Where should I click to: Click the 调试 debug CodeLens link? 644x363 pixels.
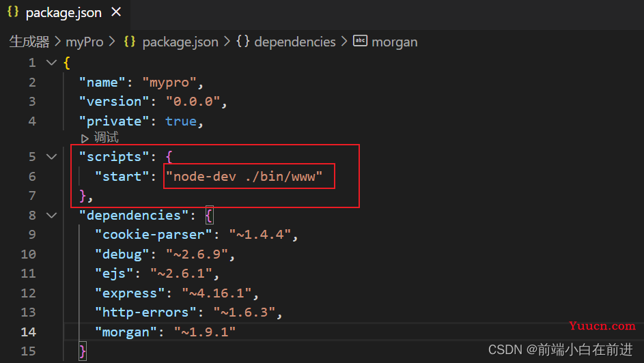point(106,137)
